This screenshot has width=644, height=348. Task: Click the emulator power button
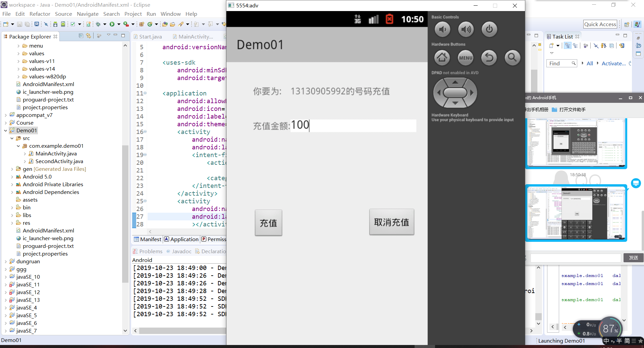489,29
